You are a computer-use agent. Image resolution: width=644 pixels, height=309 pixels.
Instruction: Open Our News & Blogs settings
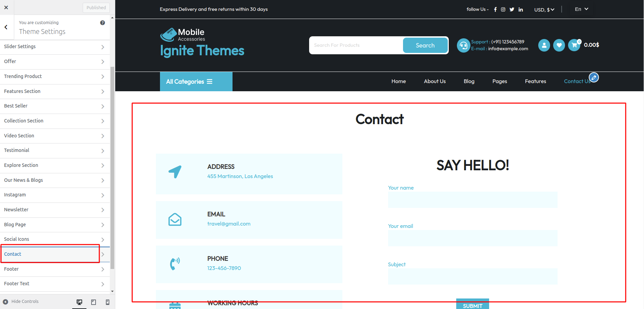coord(55,180)
